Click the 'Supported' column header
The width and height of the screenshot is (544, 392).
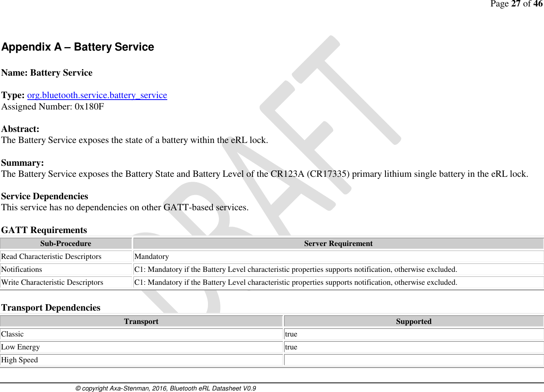point(414,321)
